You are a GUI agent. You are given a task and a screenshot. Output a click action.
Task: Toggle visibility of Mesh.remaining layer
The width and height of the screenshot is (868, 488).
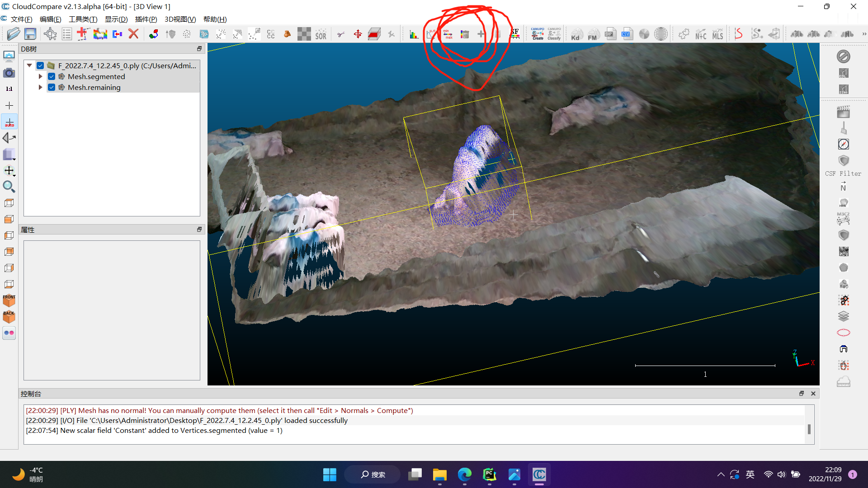coord(51,87)
